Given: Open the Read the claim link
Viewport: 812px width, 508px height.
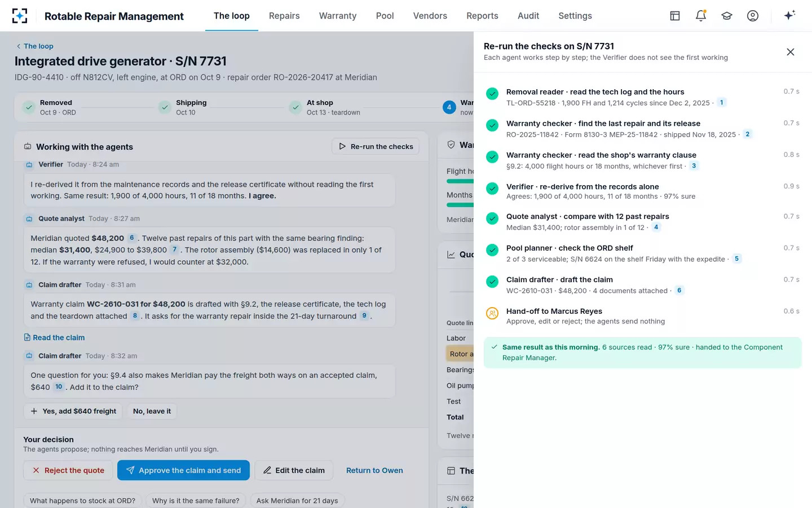Looking at the screenshot, I should click(x=54, y=338).
